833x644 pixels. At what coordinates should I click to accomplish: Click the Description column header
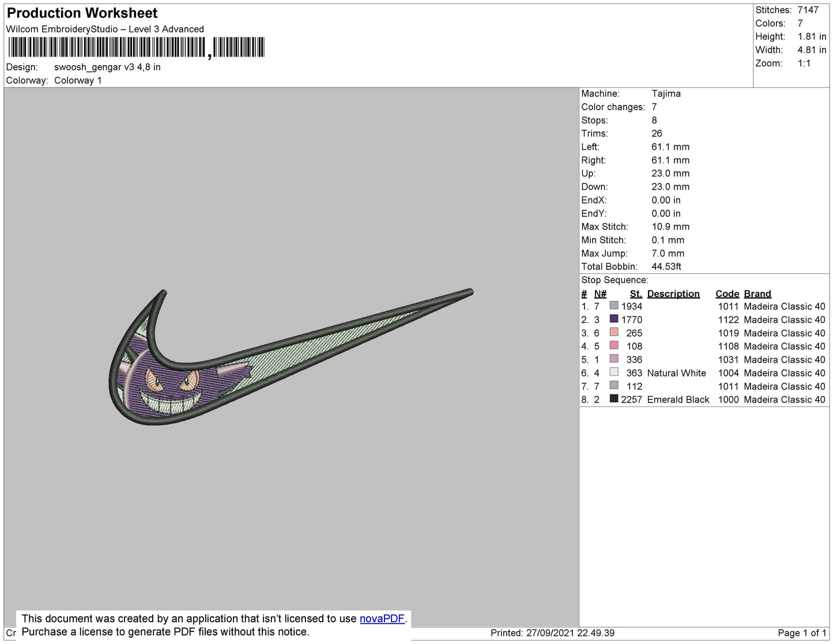(673, 293)
